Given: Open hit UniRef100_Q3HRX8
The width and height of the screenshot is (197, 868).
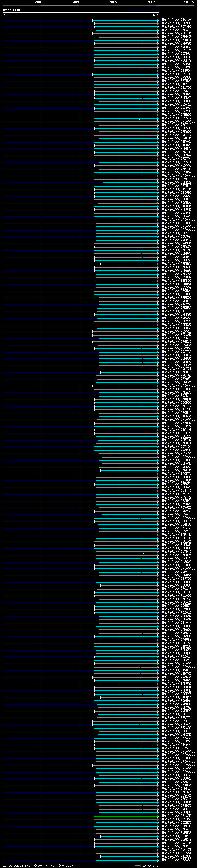Looking at the screenshot, I should [x=176, y=37].
